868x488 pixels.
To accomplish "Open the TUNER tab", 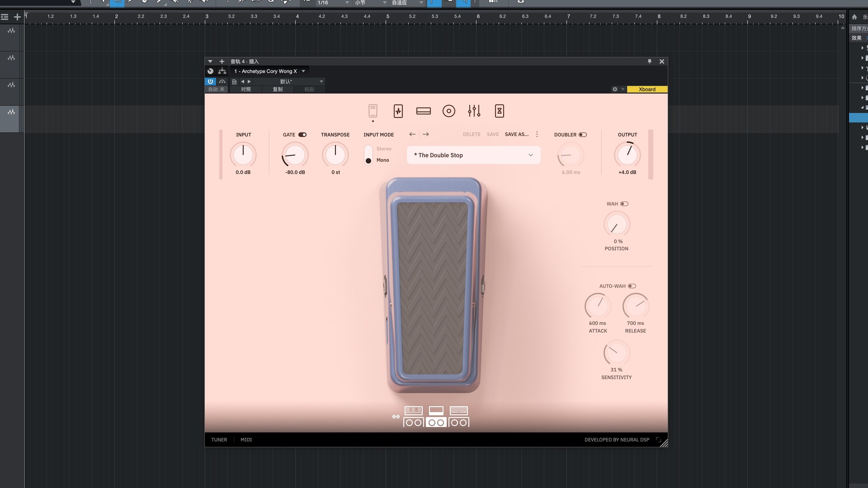I will pyautogui.click(x=219, y=440).
